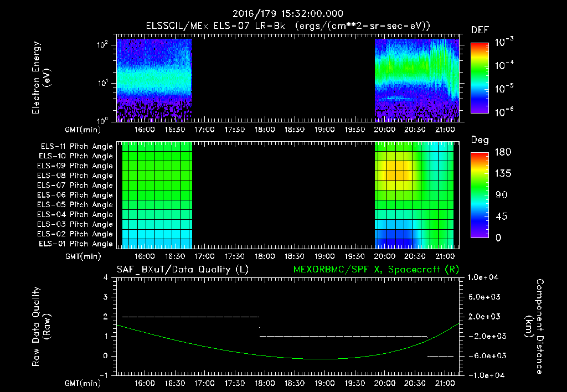Viewport: 567px width, 392px height.
Task: Click the timestamp title 2016/179 15:32:00.000
Action: 287,14
